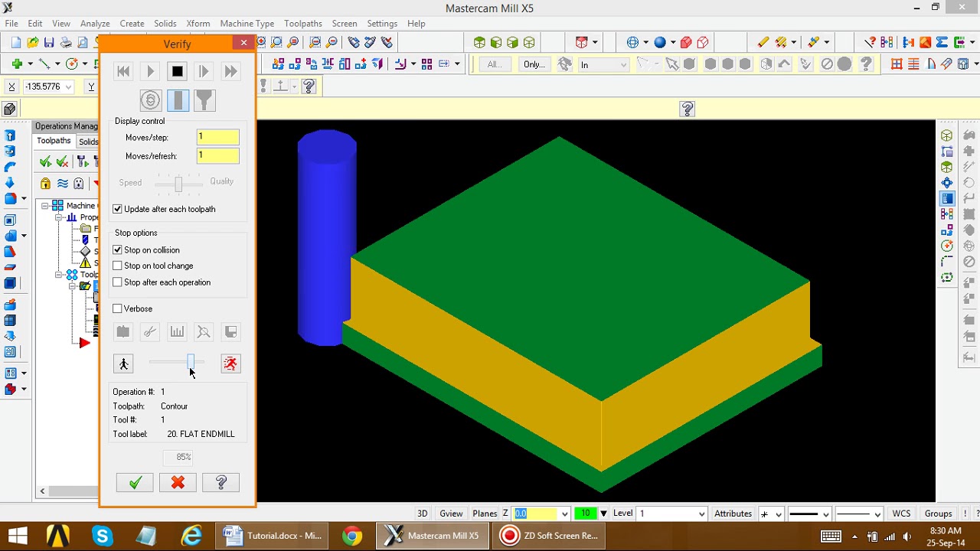Click the Only... selection button
Viewport: 980px width, 551px height.
534,64
